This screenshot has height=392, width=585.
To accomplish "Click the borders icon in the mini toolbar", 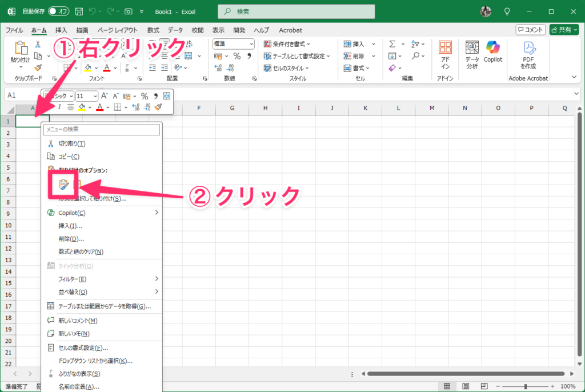I will coord(118,107).
